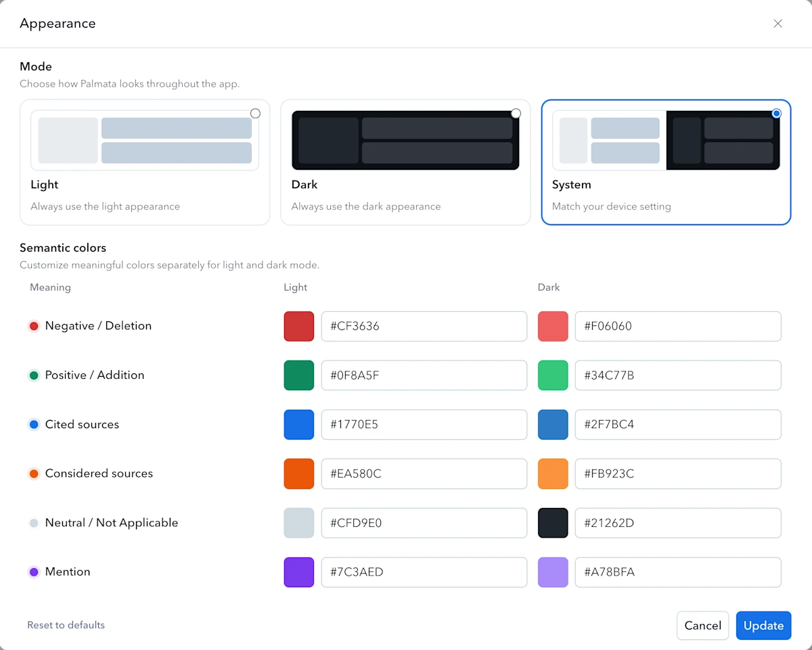Click the 'Light' column header in Semantic colors
The image size is (812, 650).
coord(296,287)
